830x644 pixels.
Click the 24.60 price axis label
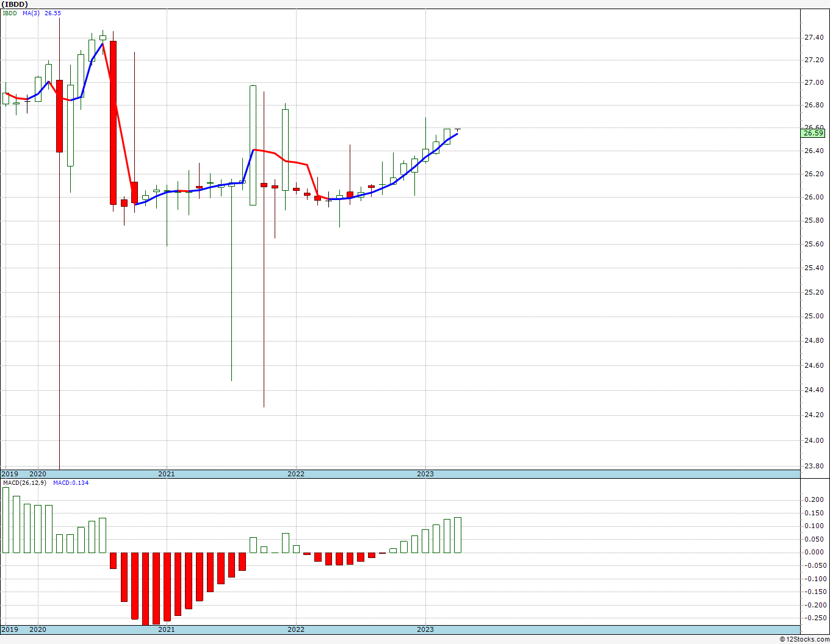pos(814,365)
